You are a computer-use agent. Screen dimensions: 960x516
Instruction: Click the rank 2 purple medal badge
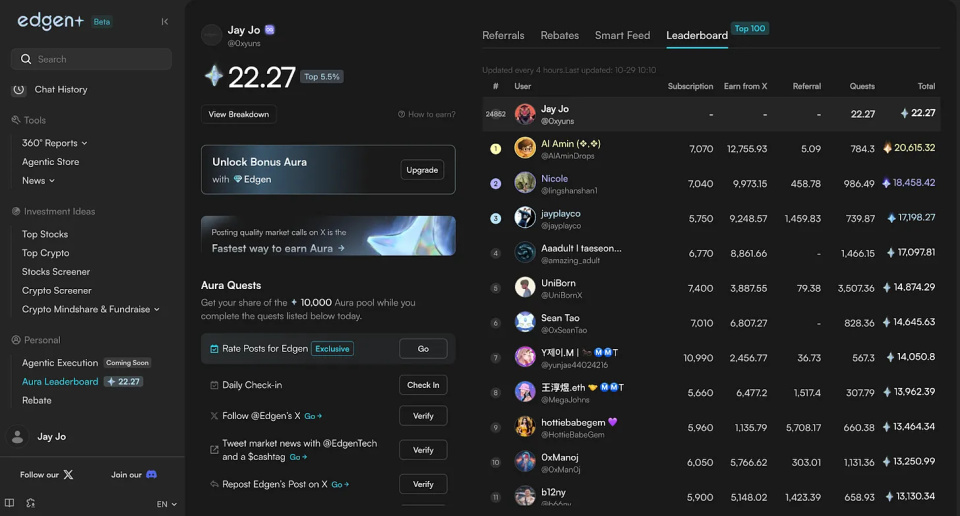coord(496,184)
